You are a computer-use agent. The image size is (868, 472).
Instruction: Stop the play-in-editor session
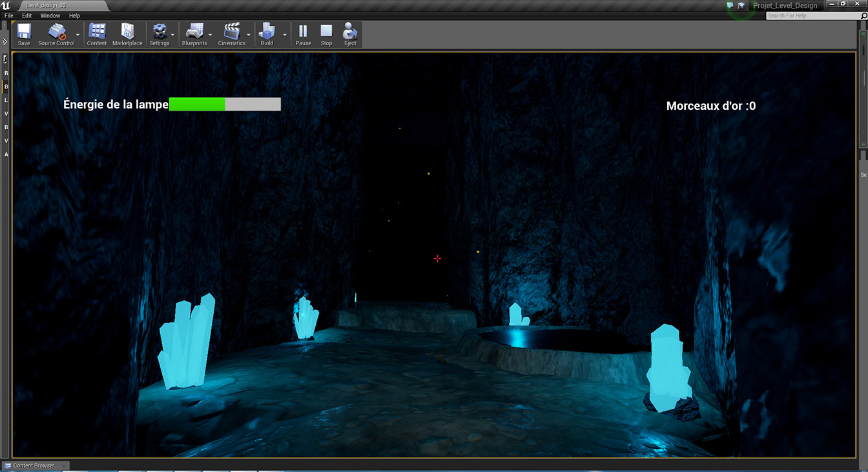(x=326, y=34)
